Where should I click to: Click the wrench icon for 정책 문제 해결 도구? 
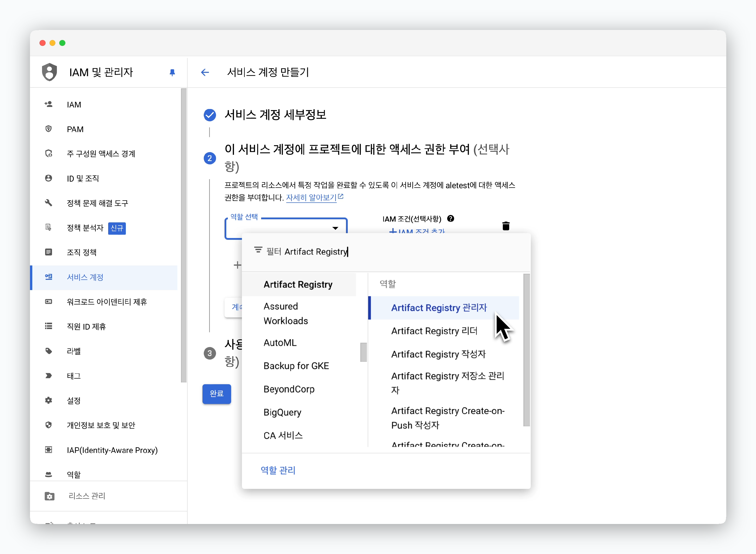coord(49,203)
